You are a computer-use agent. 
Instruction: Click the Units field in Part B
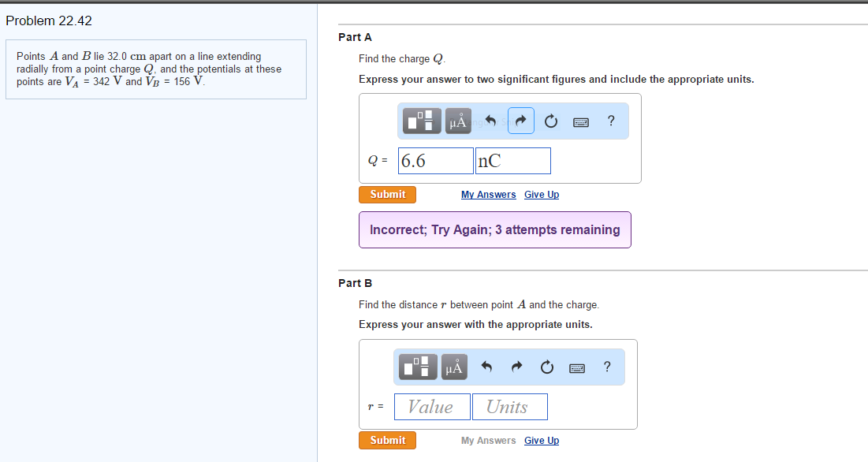coord(509,406)
